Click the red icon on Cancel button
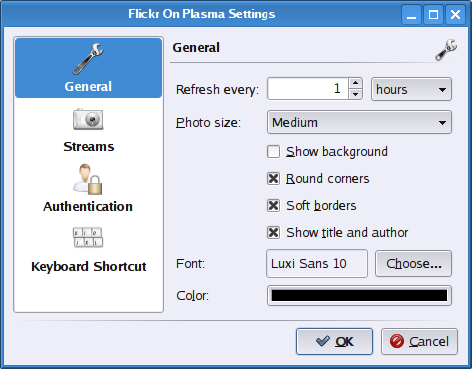472x369 pixels. point(397,341)
